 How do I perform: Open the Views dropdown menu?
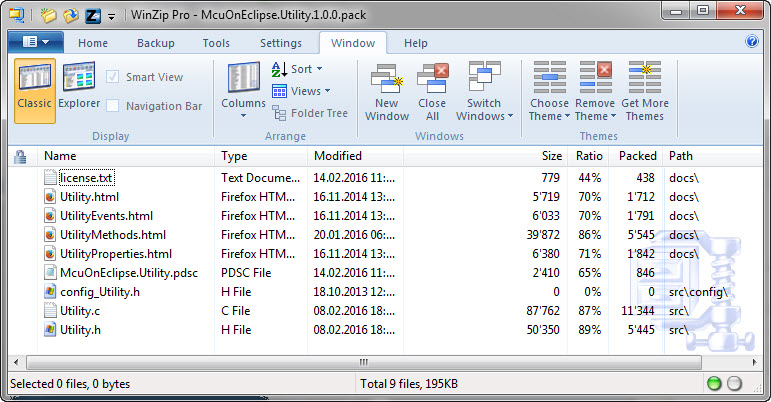pyautogui.click(x=297, y=91)
